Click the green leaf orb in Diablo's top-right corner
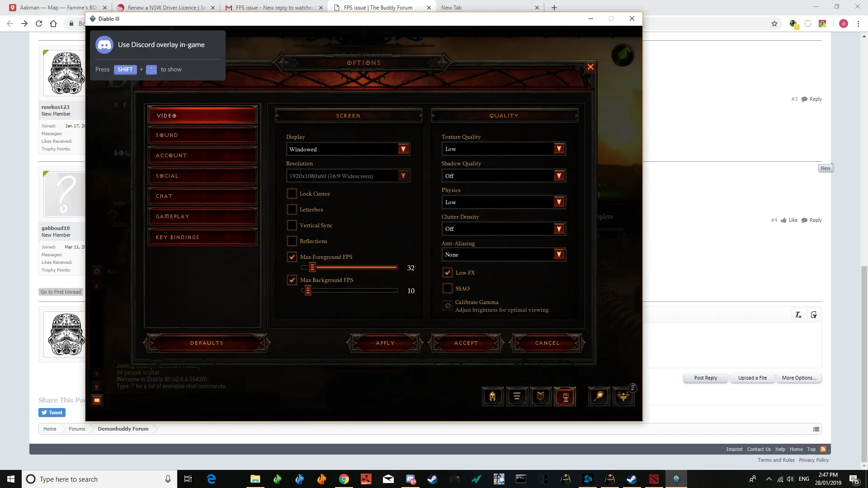Screen dimensions: 868x488 tap(623, 55)
